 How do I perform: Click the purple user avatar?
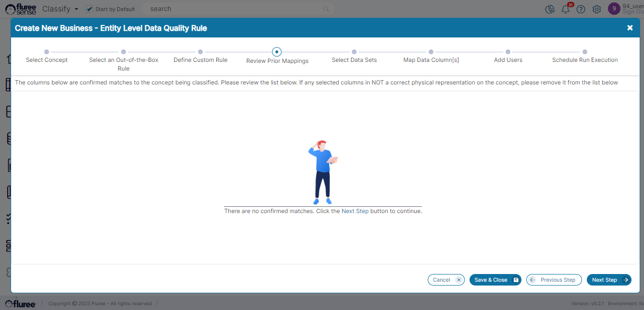[x=614, y=9]
